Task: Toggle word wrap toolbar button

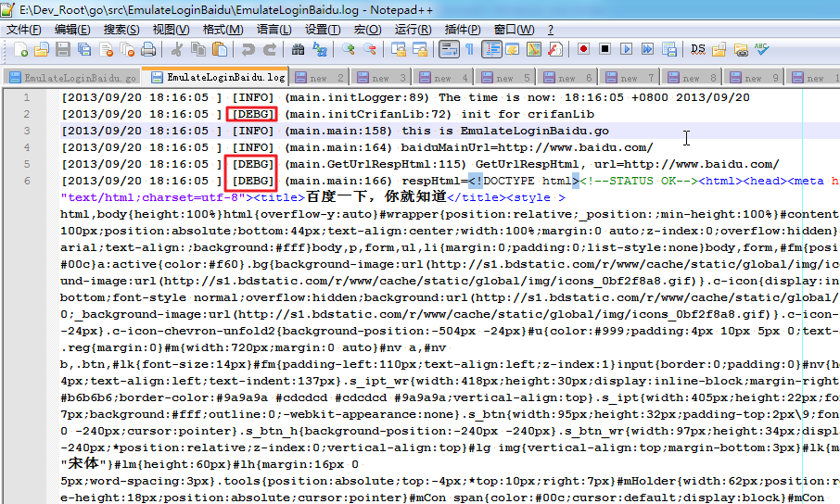Action: point(449,50)
